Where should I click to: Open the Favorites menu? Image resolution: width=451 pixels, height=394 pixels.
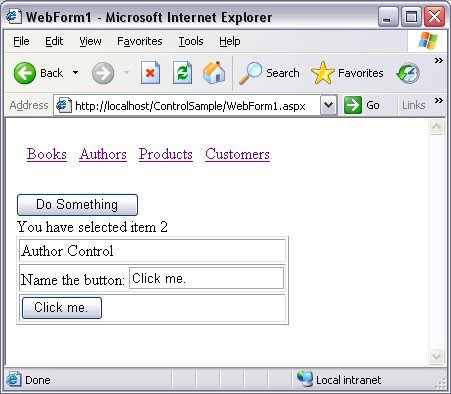[140, 41]
